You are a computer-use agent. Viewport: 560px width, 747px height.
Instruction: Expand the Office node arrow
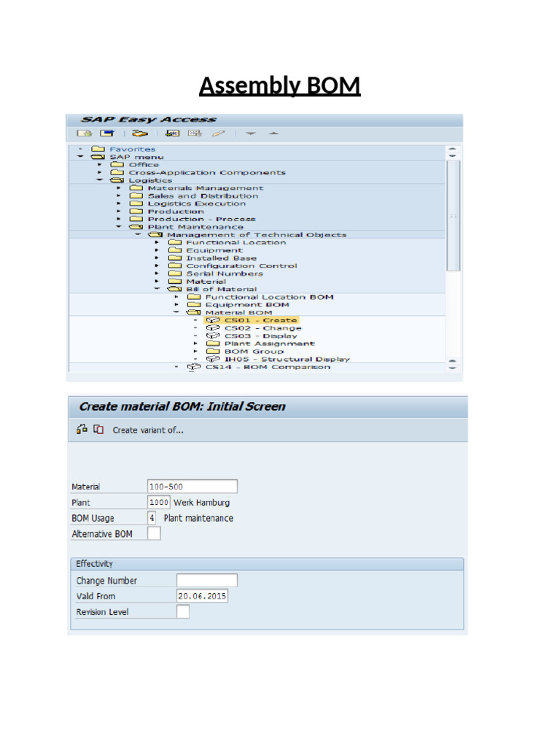(99, 165)
